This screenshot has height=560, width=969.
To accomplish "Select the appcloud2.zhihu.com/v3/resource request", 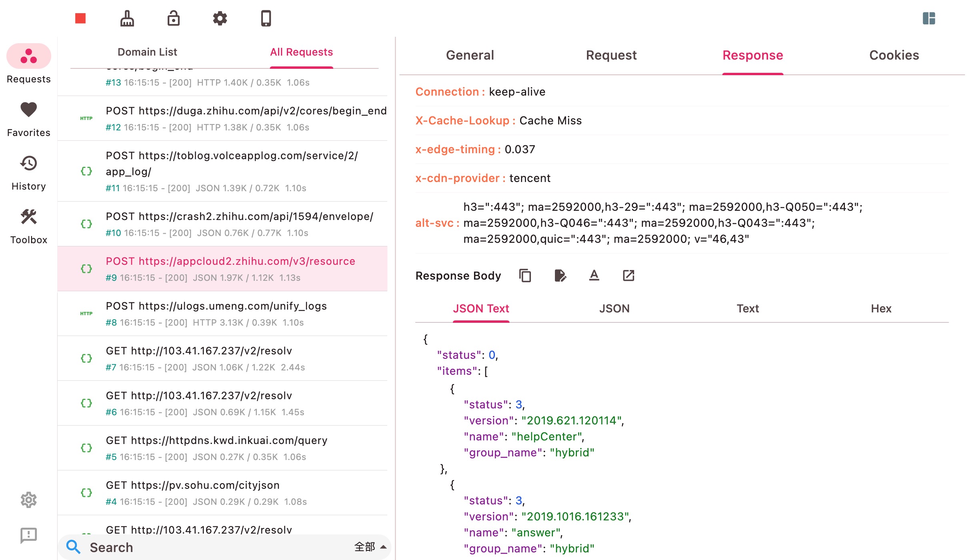I will pyautogui.click(x=230, y=268).
